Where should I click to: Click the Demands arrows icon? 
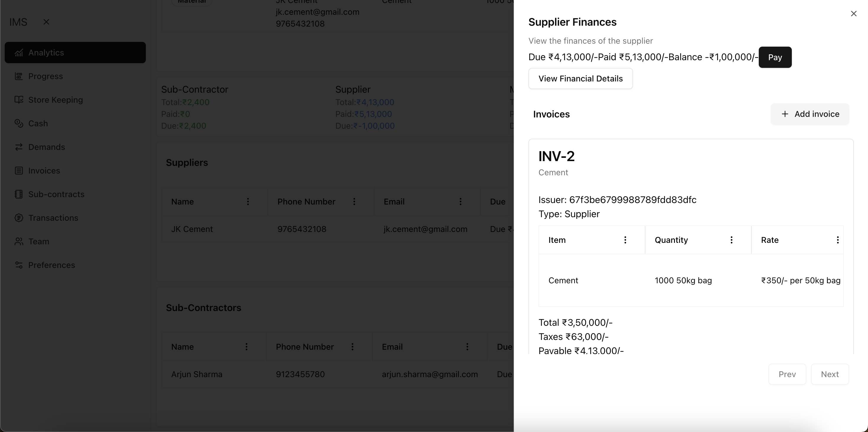tap(19, 147)
